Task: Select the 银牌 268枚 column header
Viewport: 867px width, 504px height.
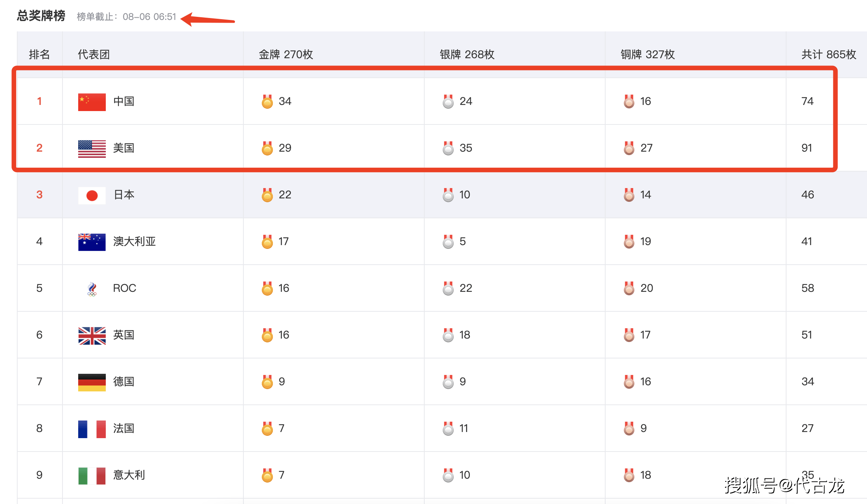Action: [x=467, y=54]
